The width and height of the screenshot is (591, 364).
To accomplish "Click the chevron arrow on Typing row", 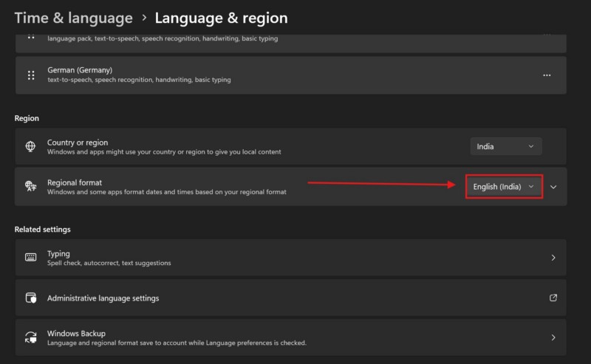I will [553, 258].
